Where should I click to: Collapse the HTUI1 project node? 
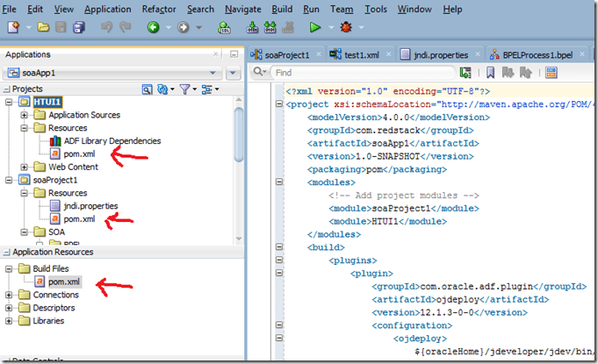10,102
